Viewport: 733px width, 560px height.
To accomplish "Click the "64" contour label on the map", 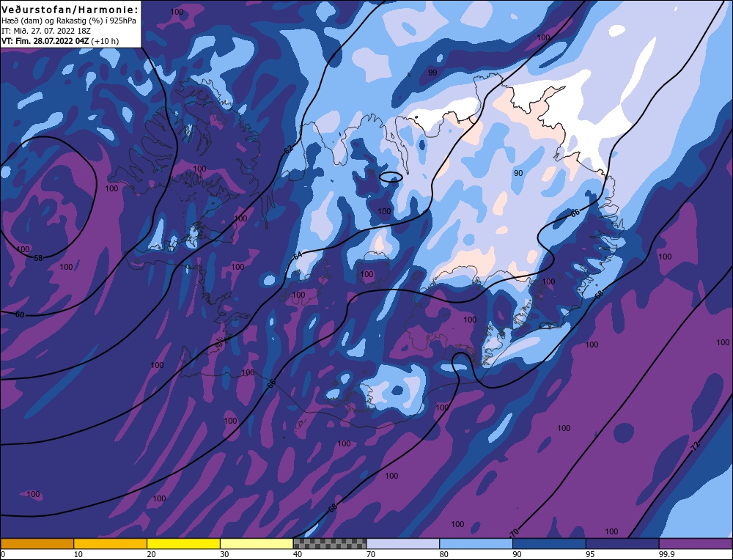I will point(298,256).
